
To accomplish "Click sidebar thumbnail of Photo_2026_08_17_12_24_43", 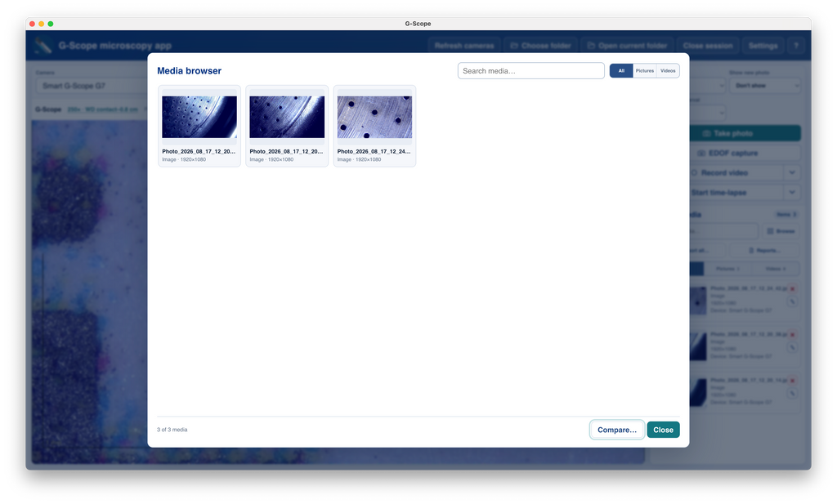I will point(698,301).
